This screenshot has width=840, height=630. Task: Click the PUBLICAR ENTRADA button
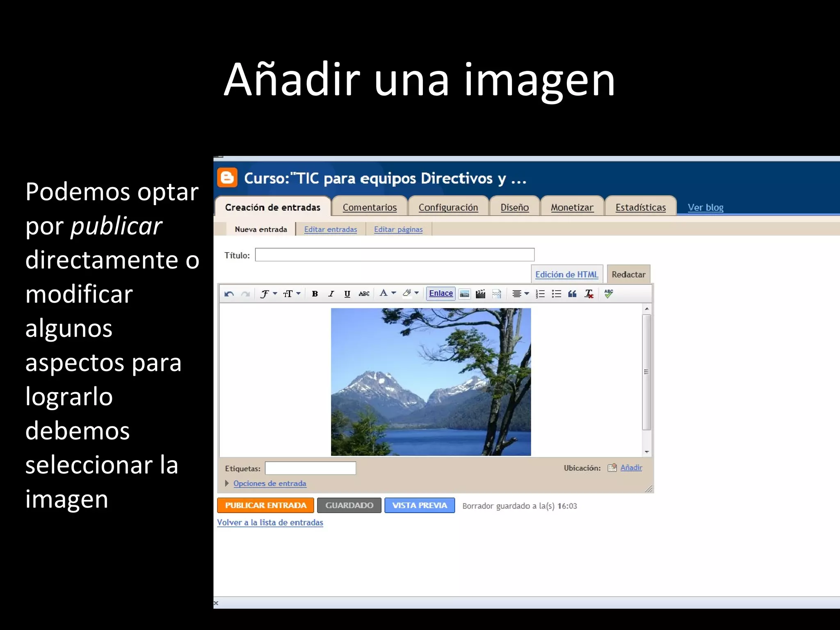click(x=265, y=505)
